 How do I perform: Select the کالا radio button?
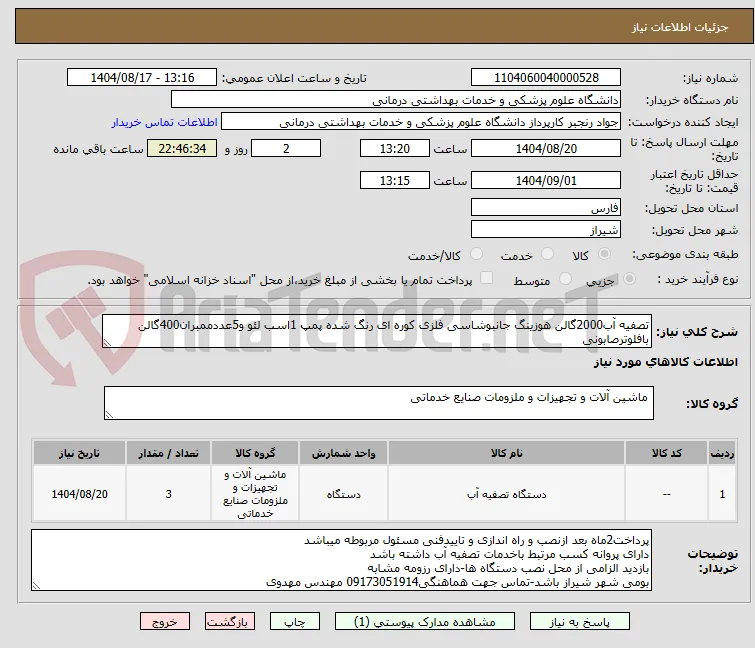[604, 254]
